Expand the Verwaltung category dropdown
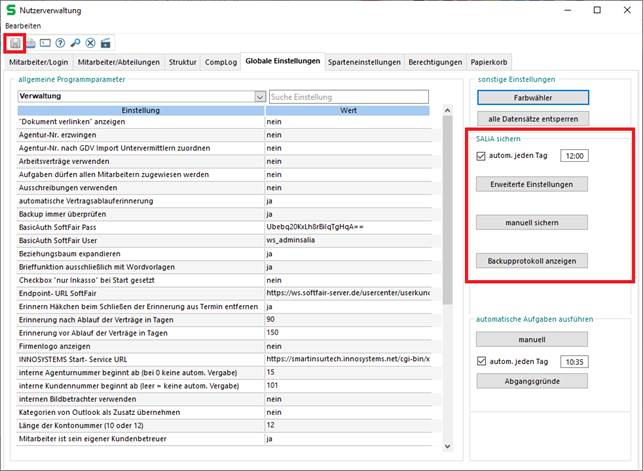 coord(260,97)
